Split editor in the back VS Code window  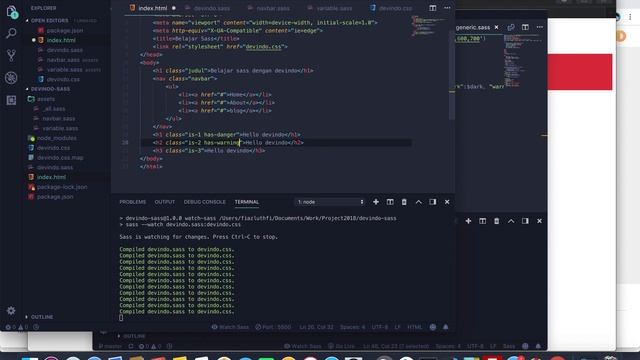(525, 27)
